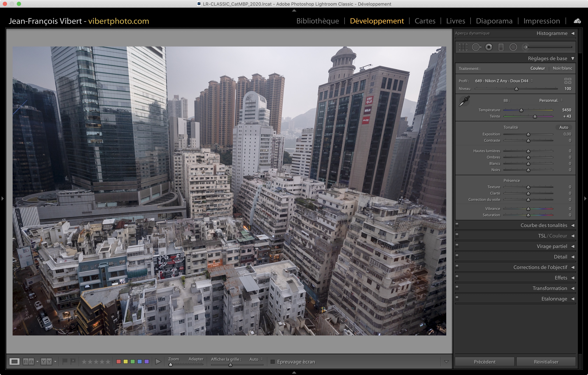This screenshot has height=375, width=588.
Task: Select the Crop overlay tool
Action: click(x=463, y=47)
